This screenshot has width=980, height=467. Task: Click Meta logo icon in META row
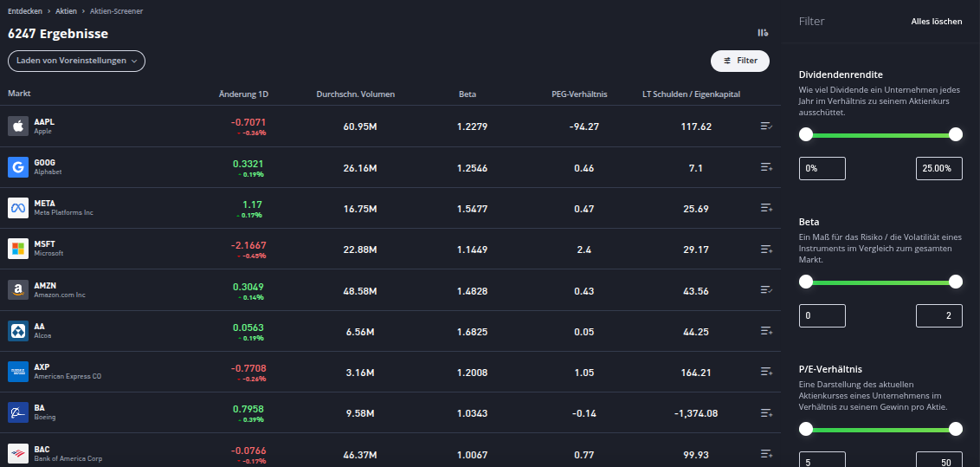[18, 208]
